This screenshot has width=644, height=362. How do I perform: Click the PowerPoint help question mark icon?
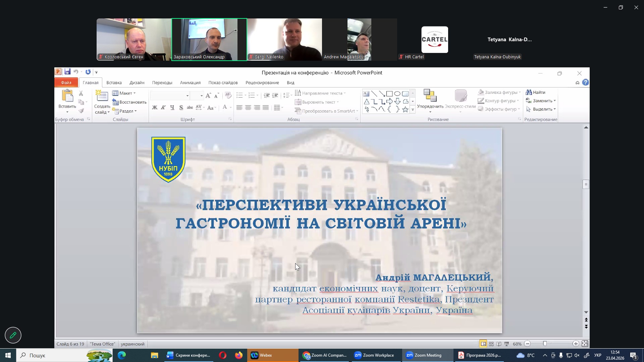tap(586, 82)
